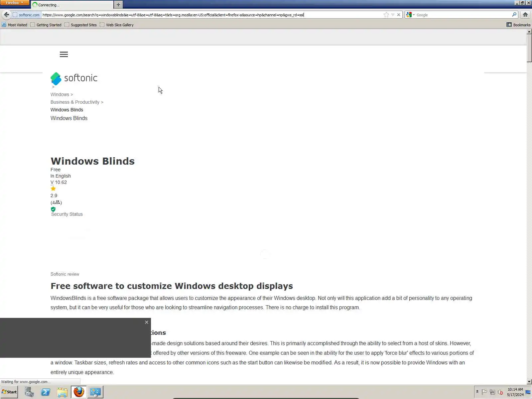The image size is (532, 399).
Task: Launch PowerShell from taskbar
Action: pos(46,392)
